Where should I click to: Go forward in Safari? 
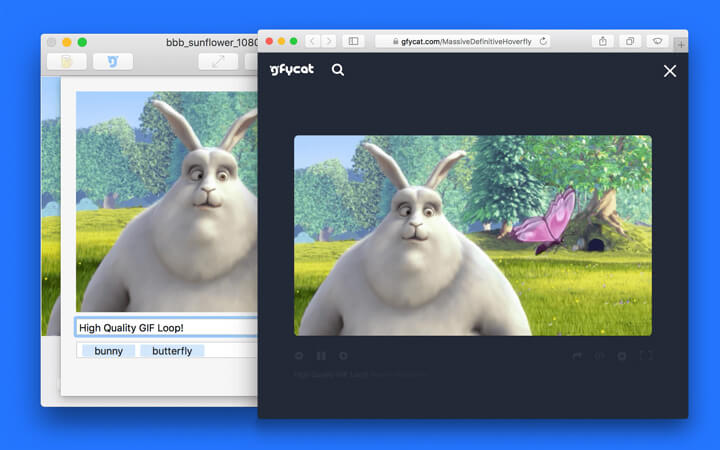click(329, 41)
